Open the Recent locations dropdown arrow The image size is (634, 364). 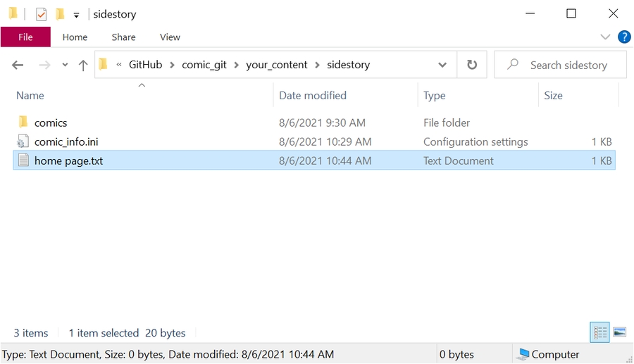coord(65,65)
